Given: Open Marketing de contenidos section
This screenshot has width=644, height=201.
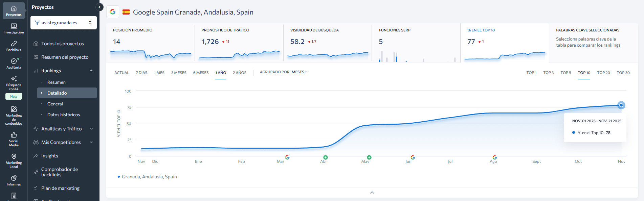Looking at the screenshot, I should (14, 116).
